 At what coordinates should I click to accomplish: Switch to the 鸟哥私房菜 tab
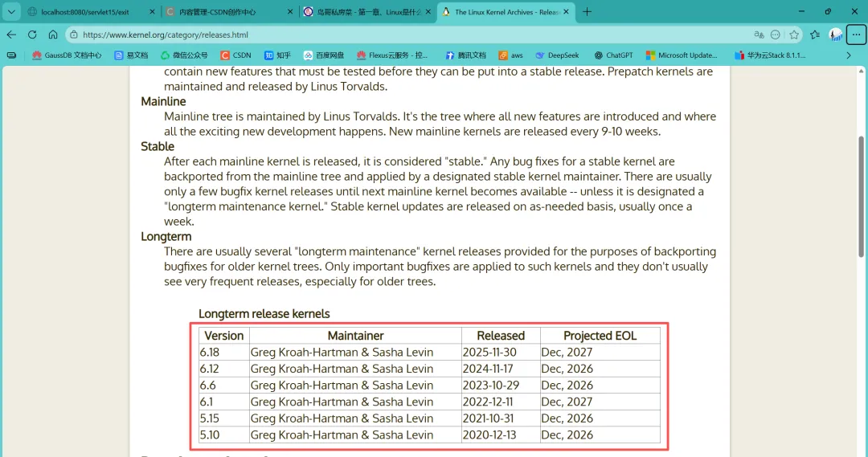tap(369, 11)
